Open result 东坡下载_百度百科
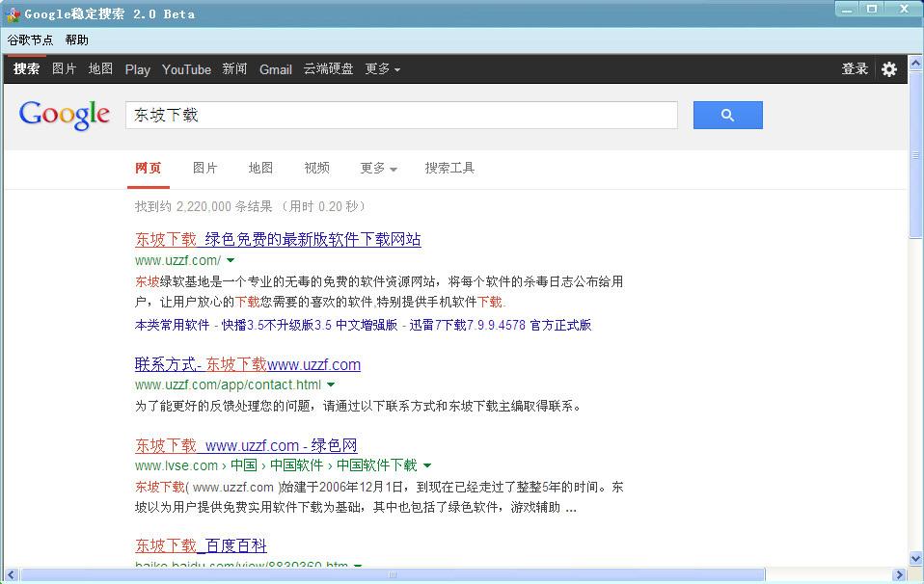Screen dimensions: 924x584 201,545
